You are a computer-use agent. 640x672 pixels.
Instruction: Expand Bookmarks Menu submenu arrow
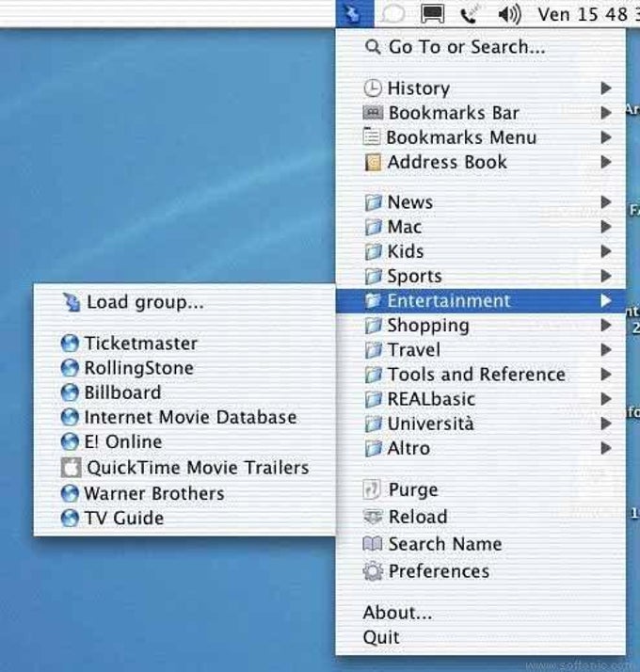point(606,137)
